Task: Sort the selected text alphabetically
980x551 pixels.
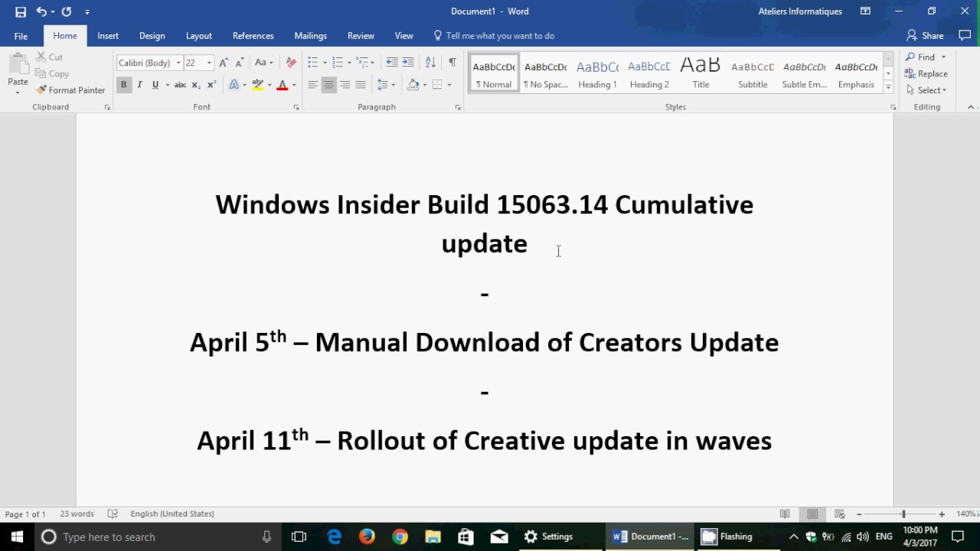Action: click(x=430, y=63)
